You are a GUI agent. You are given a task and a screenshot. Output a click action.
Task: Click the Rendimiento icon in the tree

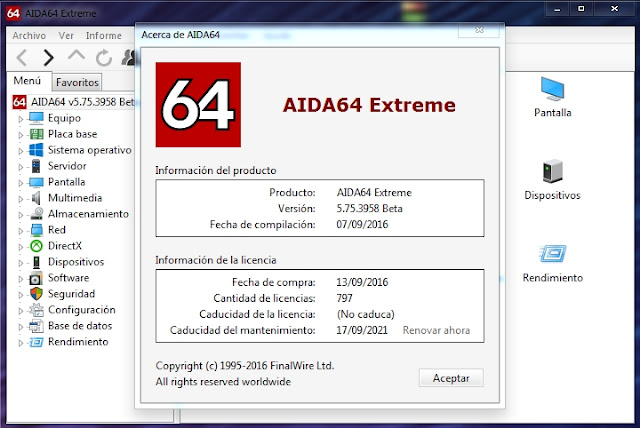[x=36, y=342]
